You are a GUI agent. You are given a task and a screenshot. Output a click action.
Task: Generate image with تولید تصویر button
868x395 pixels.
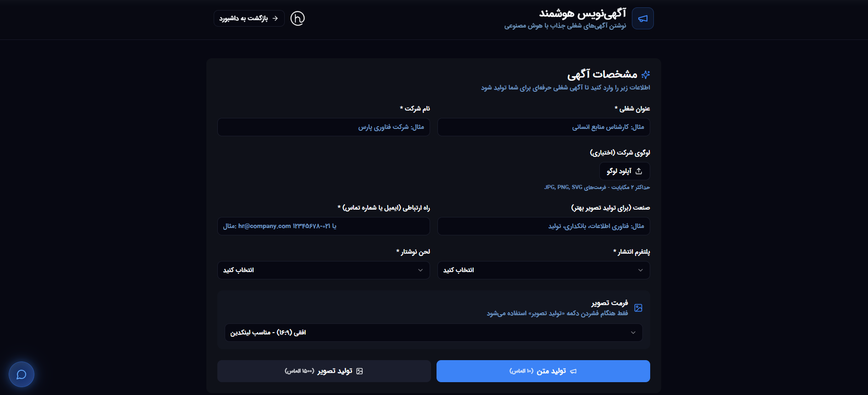pos(324,371)
